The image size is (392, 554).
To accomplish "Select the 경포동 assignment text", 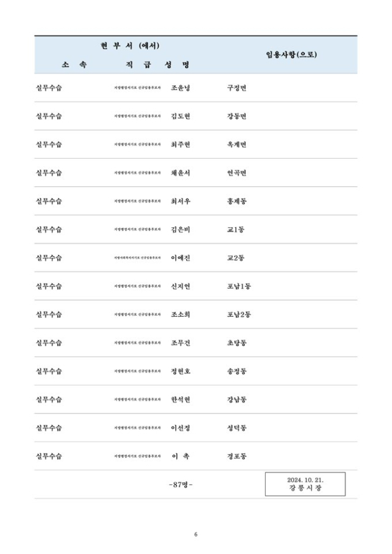I will pos(236,456).
